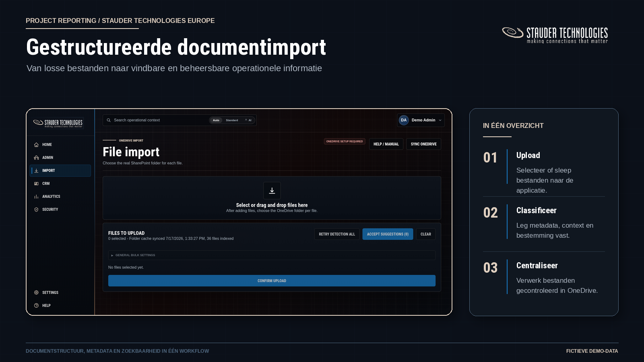Click 'PROJECT REPORTING / STAUDER TECHNOLOGIES EUROPE' header
644x362 pixels.
point(120,21)
